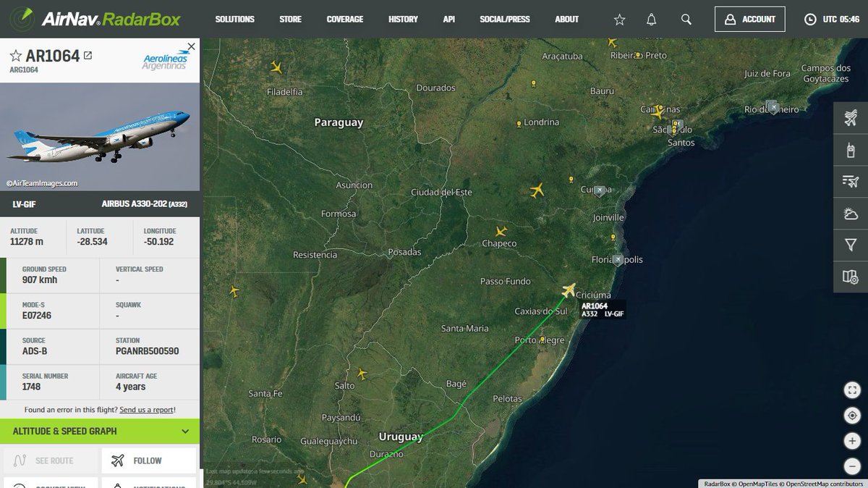Open AR1064 flight page external link icon
Viewport: 868px width, 488px height.
click(88, 55)
